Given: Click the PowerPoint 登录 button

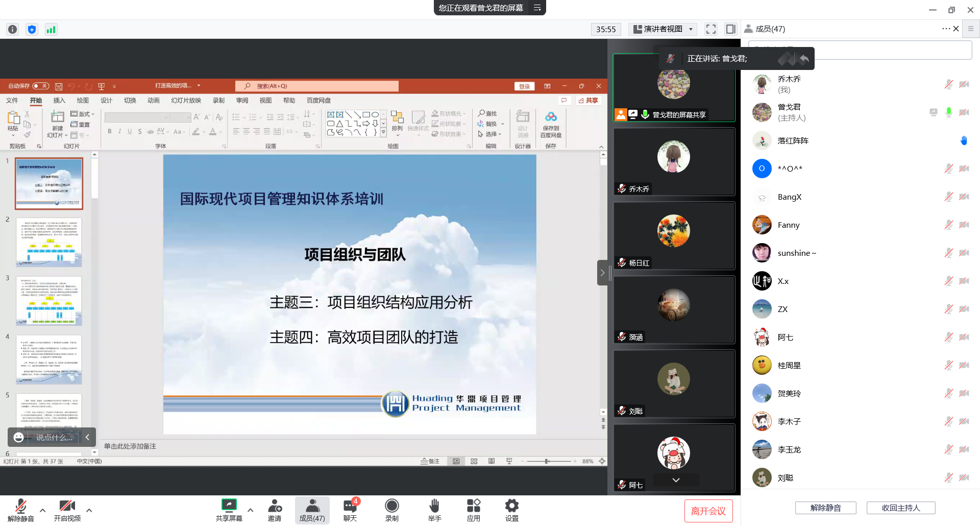Looking at the screenshot, I should pos(524,86).
